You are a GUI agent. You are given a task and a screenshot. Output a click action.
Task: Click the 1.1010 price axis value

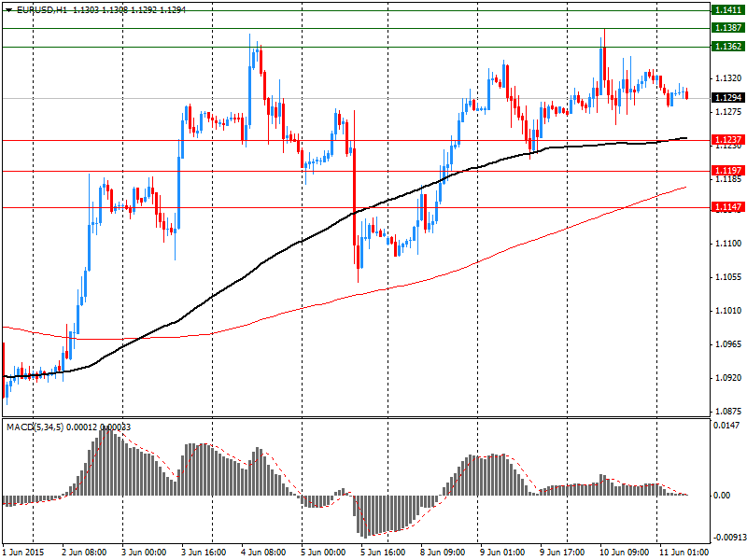(728, 311)
